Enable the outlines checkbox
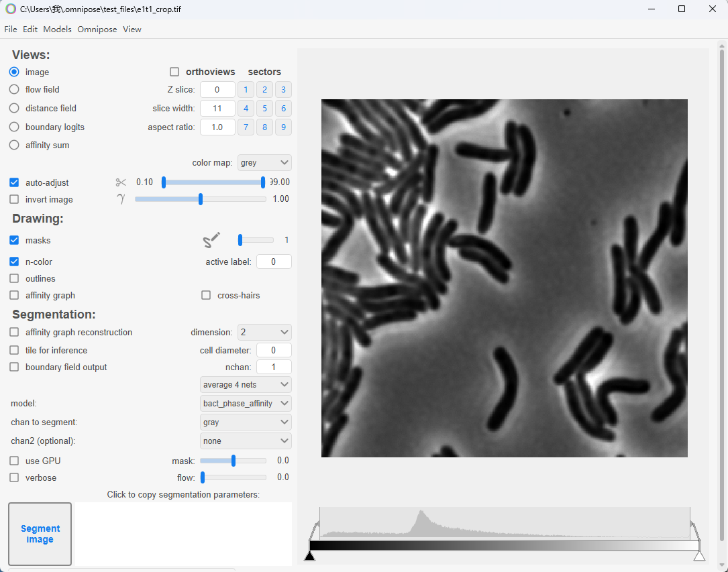The height and width of the screenshot is (572, 728). (14, 278)
